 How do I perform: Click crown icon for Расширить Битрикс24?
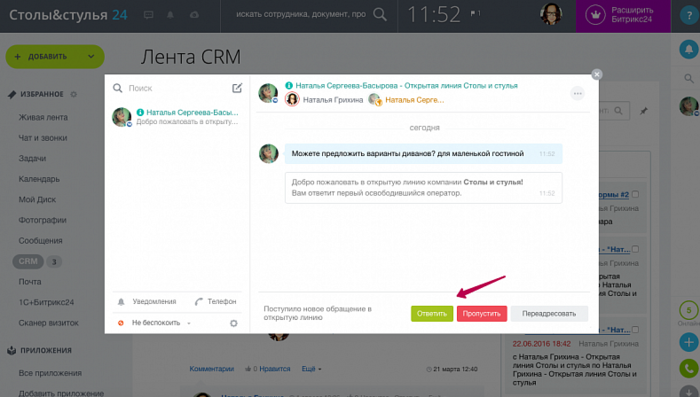(x=596, y=15)
